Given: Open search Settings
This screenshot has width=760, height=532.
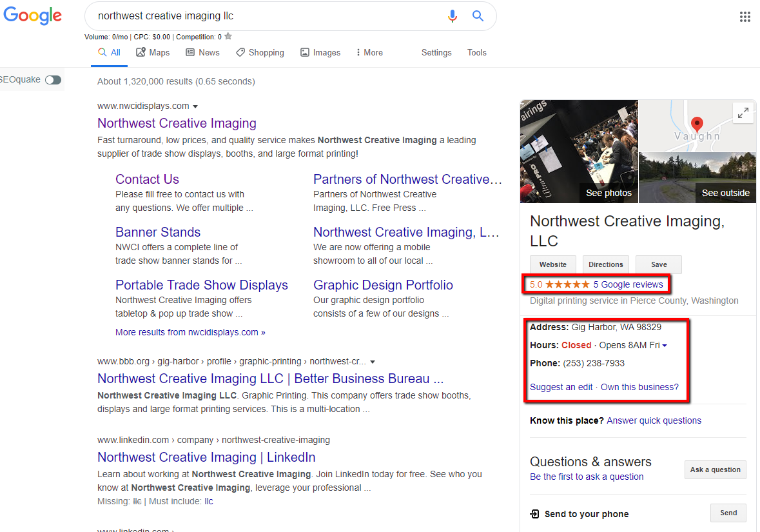Looking at the screenshot, I should coord(436,52).
